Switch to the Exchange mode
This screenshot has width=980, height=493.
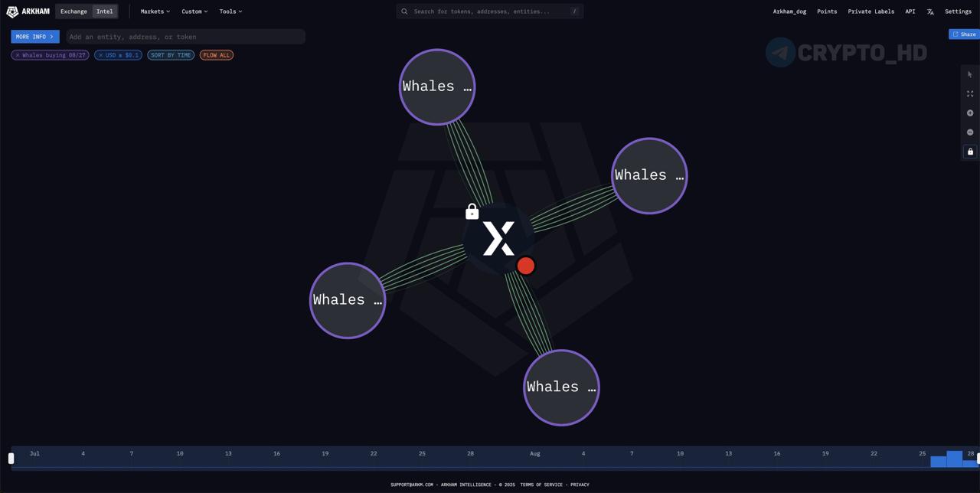pos(74,11)
